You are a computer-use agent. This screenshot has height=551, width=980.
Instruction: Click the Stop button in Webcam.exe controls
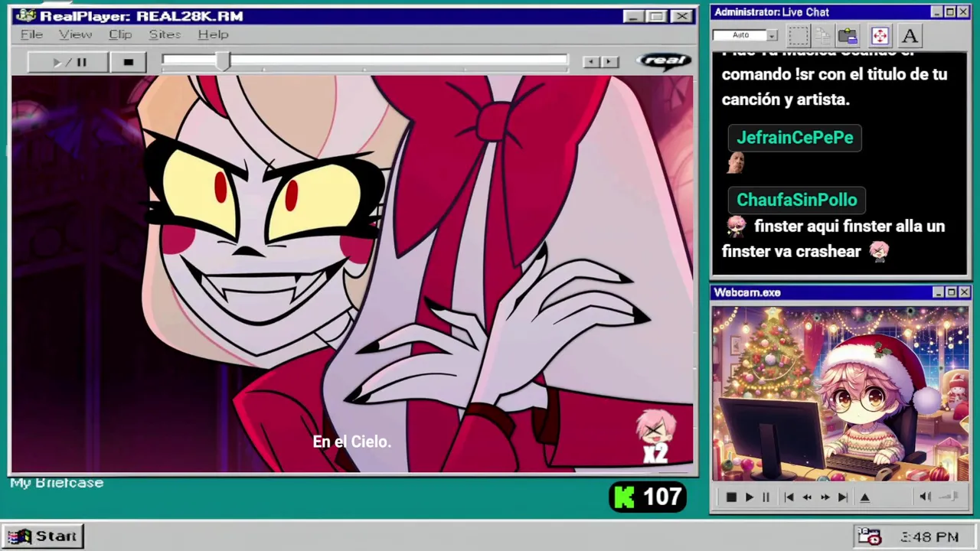(x=731, y=497)
